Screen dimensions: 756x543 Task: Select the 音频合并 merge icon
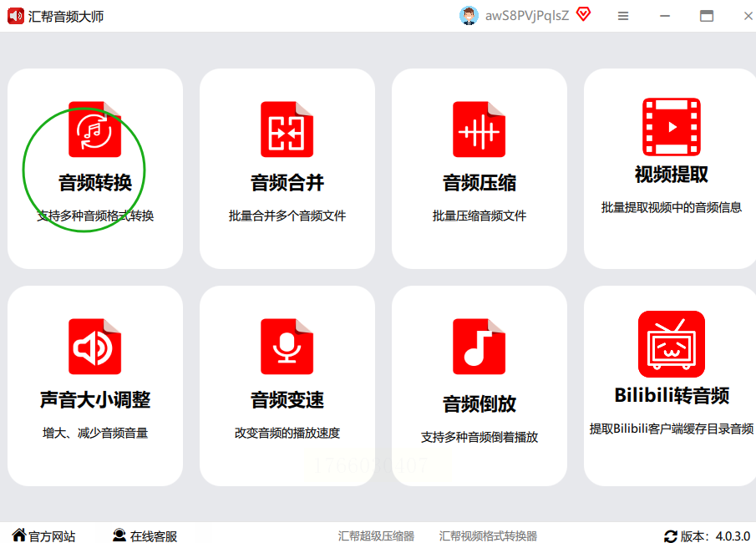coord(287,129)
